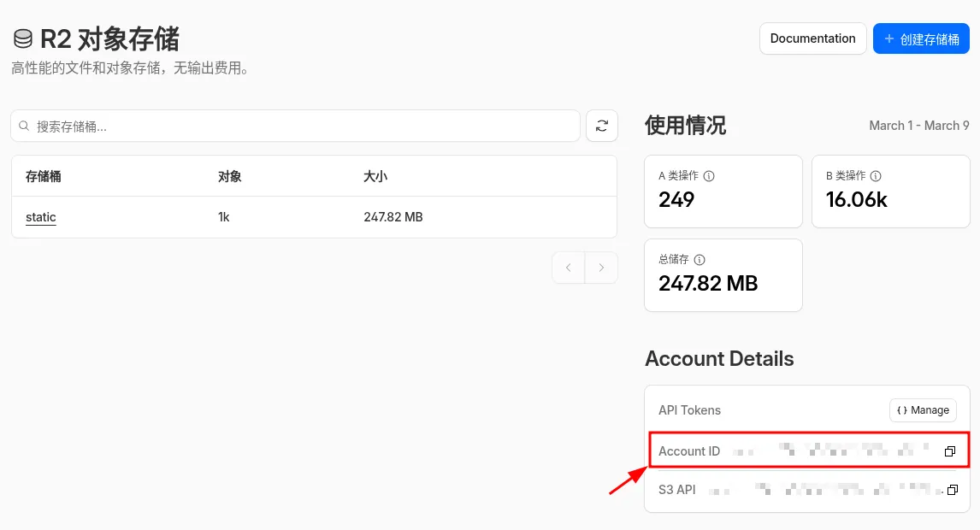Open the static bucket

[x=41, y=217]
